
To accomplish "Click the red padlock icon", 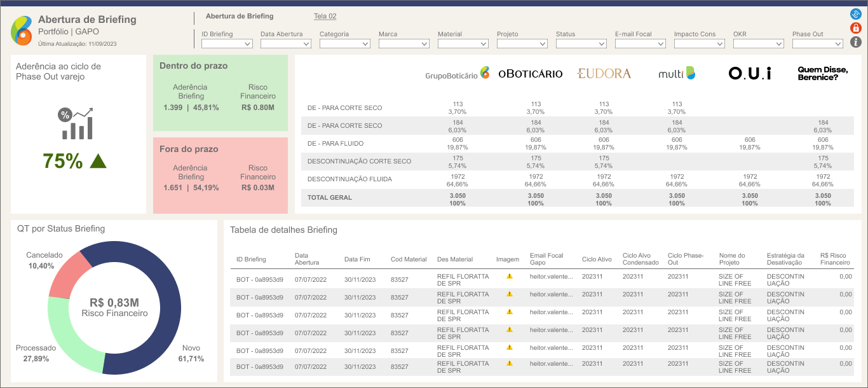I will (855, 28).
